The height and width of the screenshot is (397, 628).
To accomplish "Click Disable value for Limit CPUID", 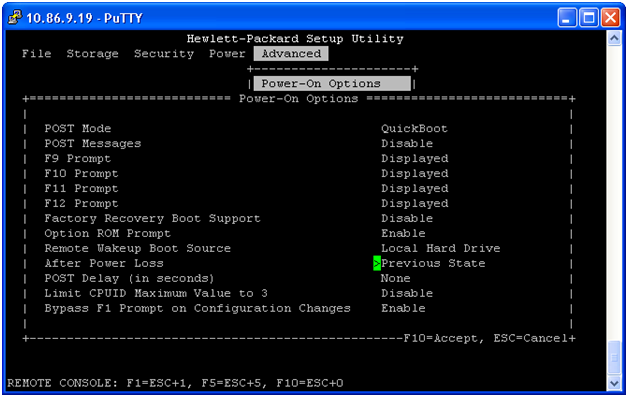I will pos(407,293).
